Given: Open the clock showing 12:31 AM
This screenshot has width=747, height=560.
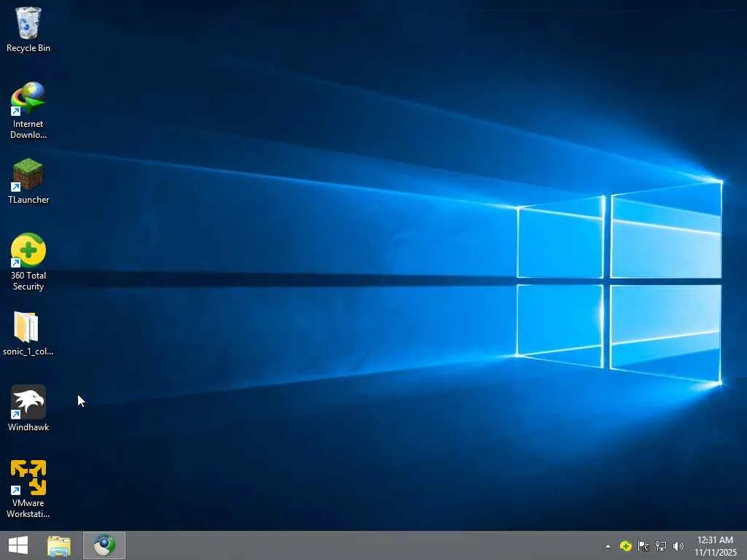Looking at the screenshot, I should point(715,546).
